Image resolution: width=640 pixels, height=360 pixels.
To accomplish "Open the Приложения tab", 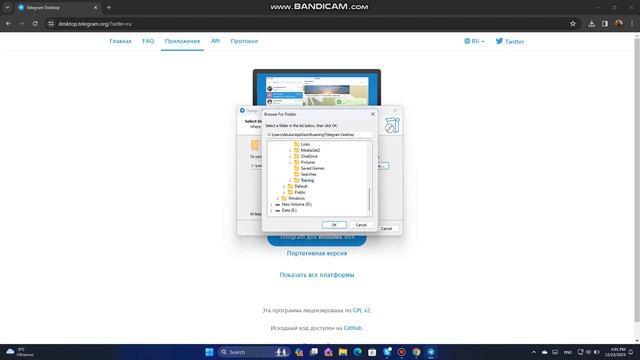I will pos(182,41).
